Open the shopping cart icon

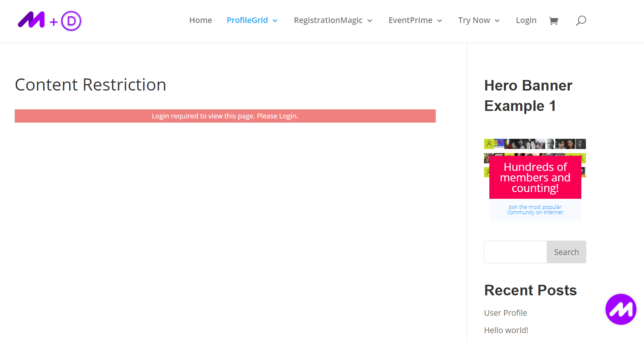[x=553, y=21]
